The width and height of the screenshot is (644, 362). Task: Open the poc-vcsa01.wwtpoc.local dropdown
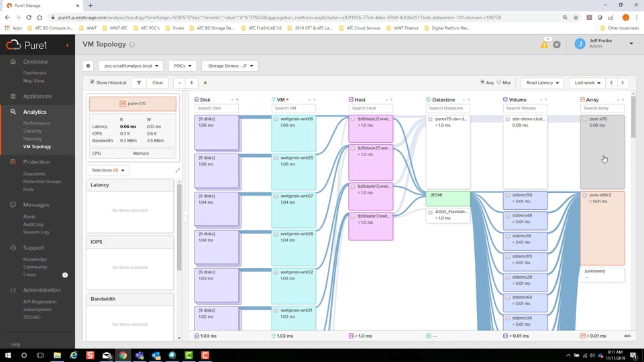(x=131, y=66)
